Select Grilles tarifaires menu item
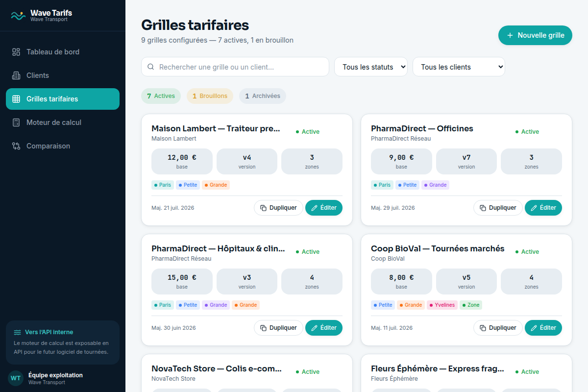Viewport: 588px width, 392px height. point(63,99)
